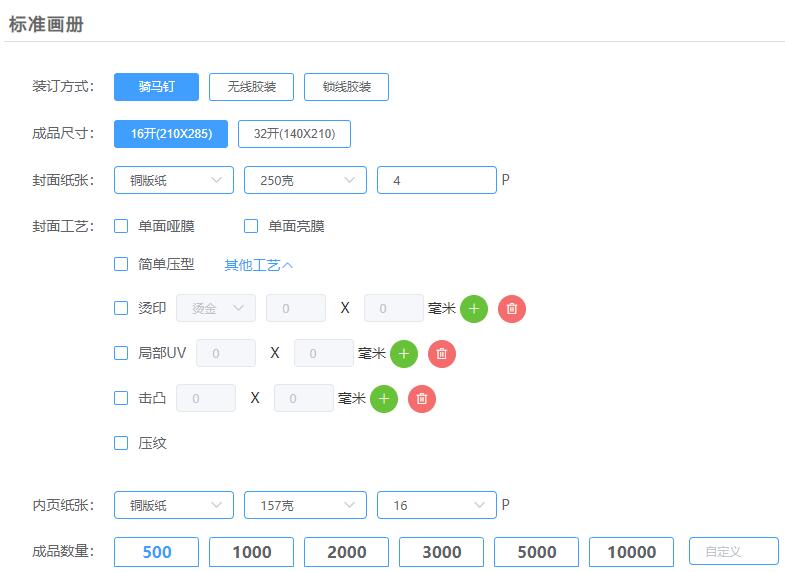Open the 封面纸张 铜版纸 dropdown

point(174,180)
